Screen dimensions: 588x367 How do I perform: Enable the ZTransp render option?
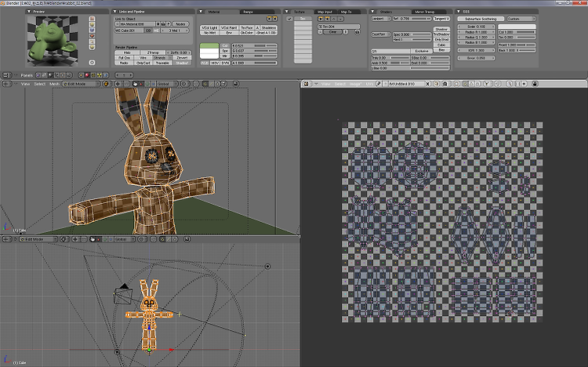152,52
